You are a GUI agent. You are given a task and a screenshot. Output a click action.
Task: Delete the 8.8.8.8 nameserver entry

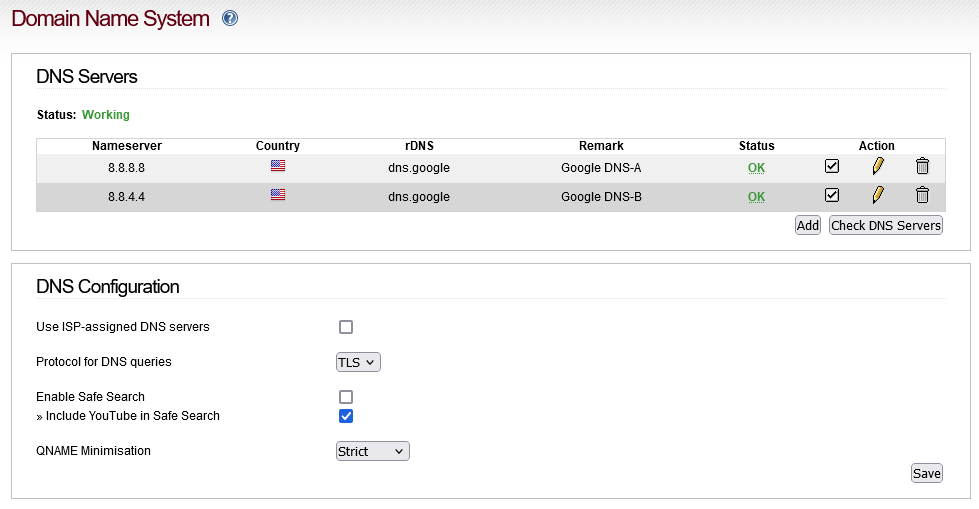[922, 166]
